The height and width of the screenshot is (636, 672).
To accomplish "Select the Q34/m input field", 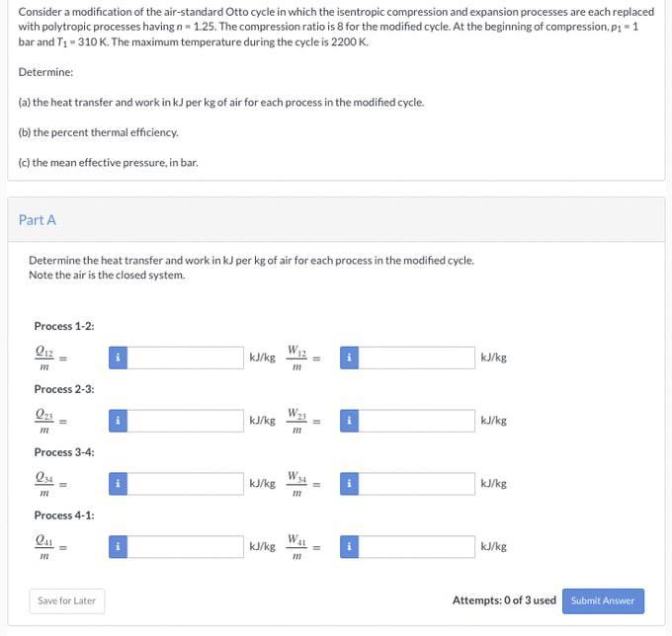I will [186, 484].
